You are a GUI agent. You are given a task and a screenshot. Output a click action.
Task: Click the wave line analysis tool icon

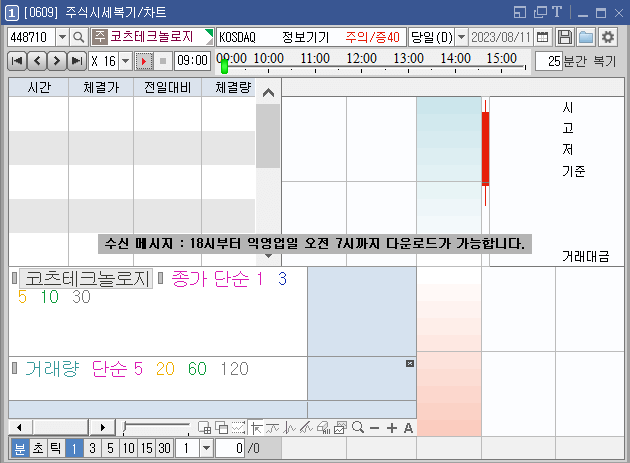(289, 428)
